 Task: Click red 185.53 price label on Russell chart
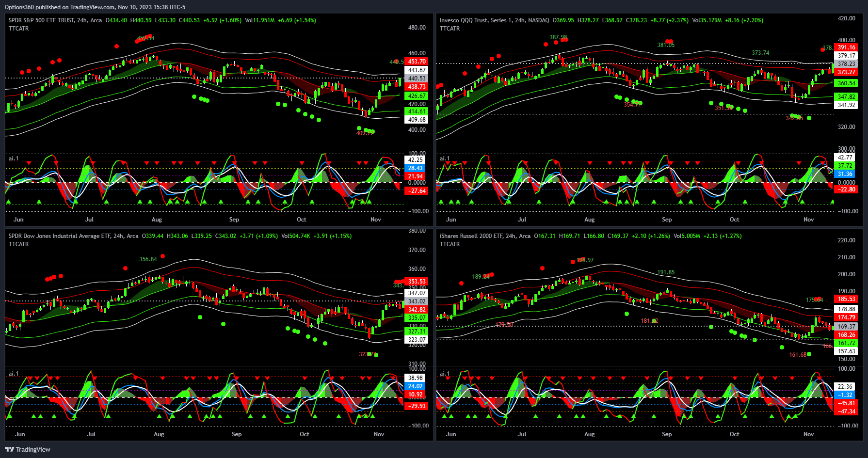tap(847, 299)
